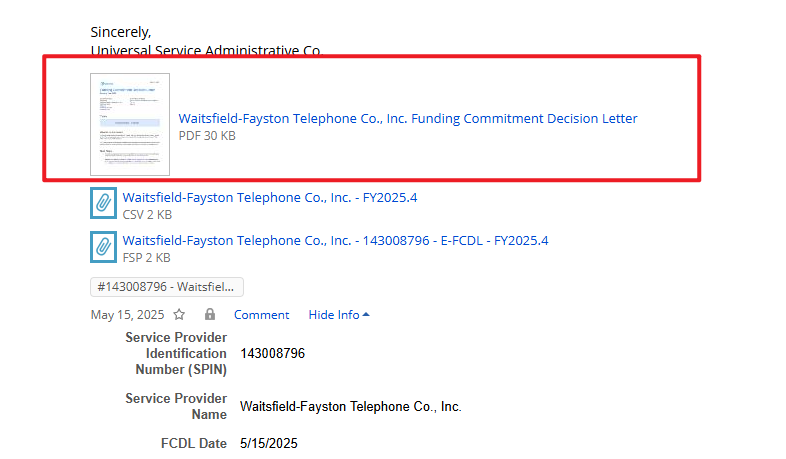This screenshot has height=459, width=786.
Task: Click the Service Provider Name value text
Action: point(350,407)
